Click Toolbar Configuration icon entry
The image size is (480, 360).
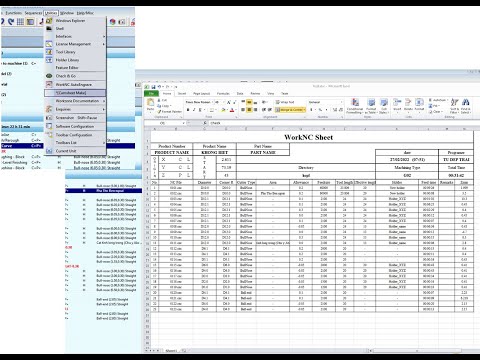point(49,135)
